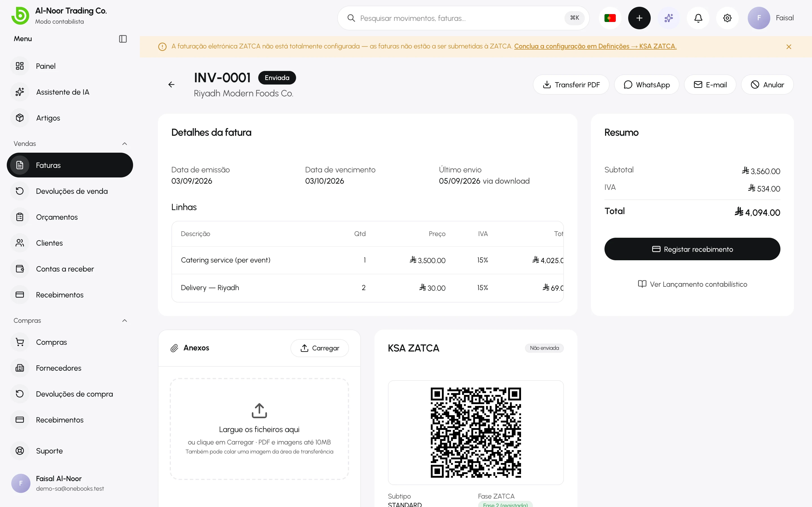
Task: Toggle the sidebar collapse icon next to Menu
Action: [123, 39]
